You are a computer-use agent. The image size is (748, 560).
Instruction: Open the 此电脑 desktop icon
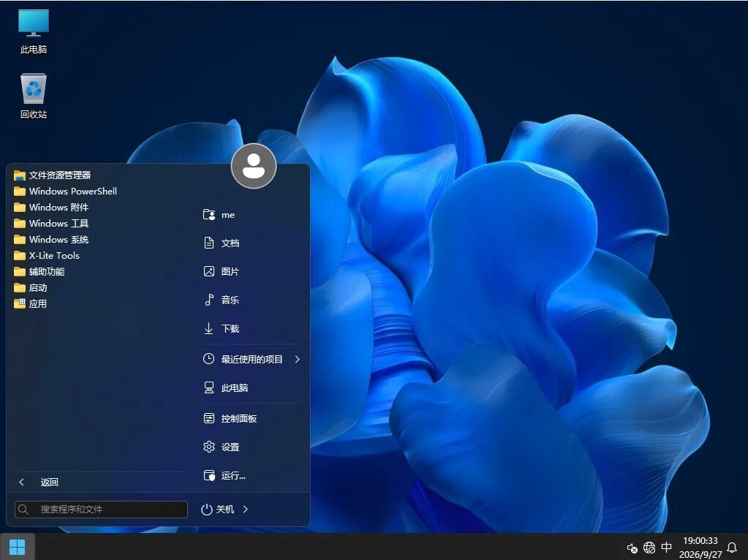[x=34, y=31]
